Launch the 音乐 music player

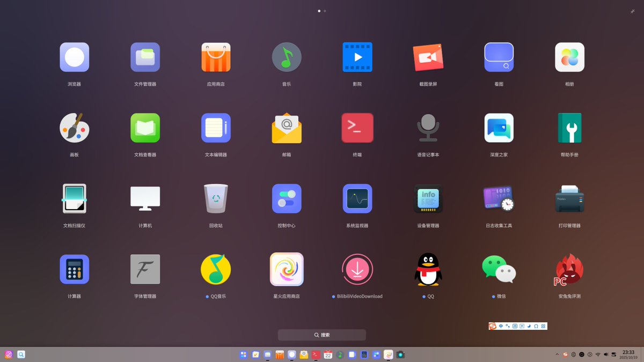(x=287, y=57)
